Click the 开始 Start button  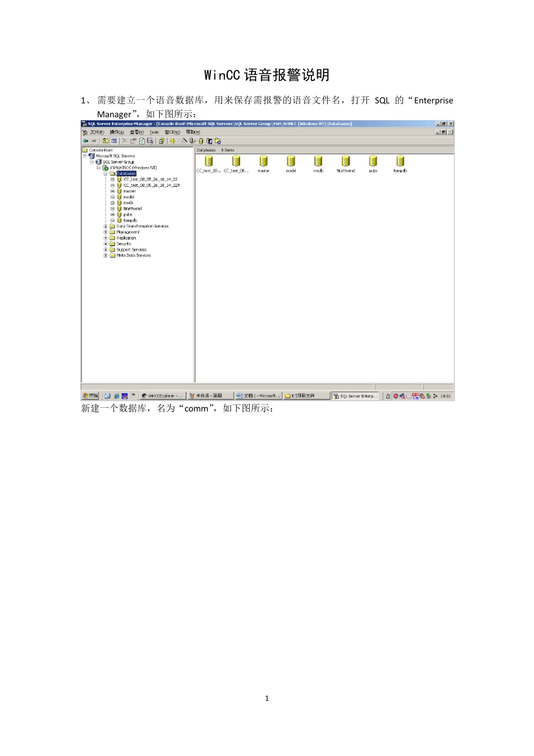[x=90, y=396]
